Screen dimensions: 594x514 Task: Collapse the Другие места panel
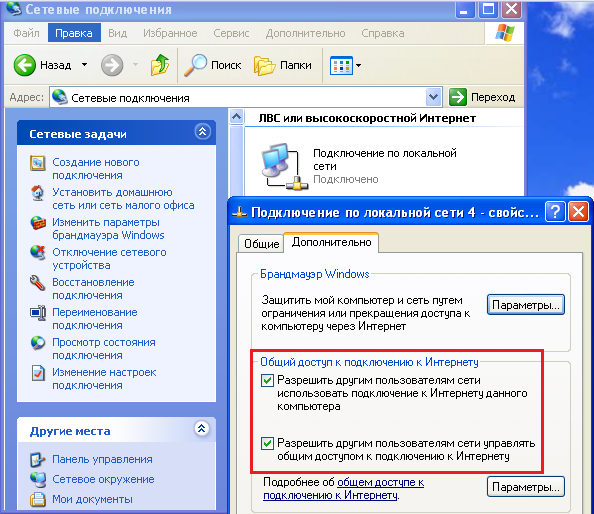pos(202,428)
